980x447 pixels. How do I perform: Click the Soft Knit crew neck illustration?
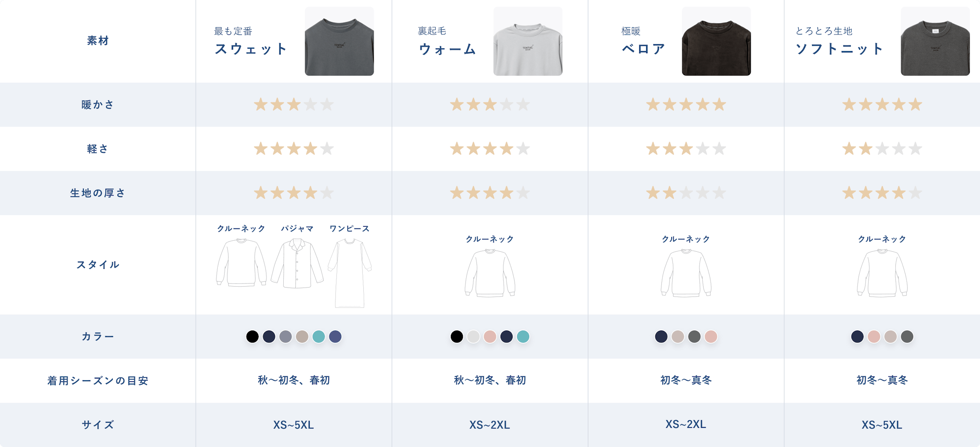(882, 273)
